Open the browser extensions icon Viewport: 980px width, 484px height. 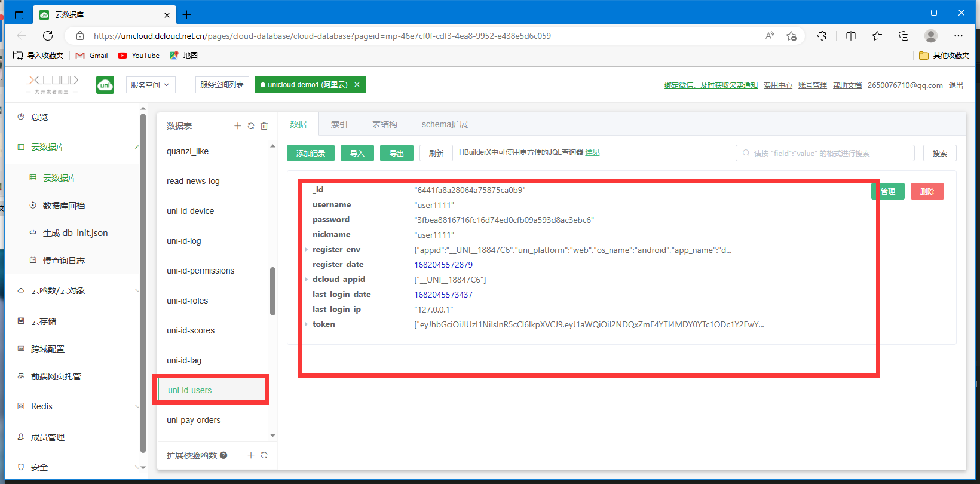coord(822,36)
